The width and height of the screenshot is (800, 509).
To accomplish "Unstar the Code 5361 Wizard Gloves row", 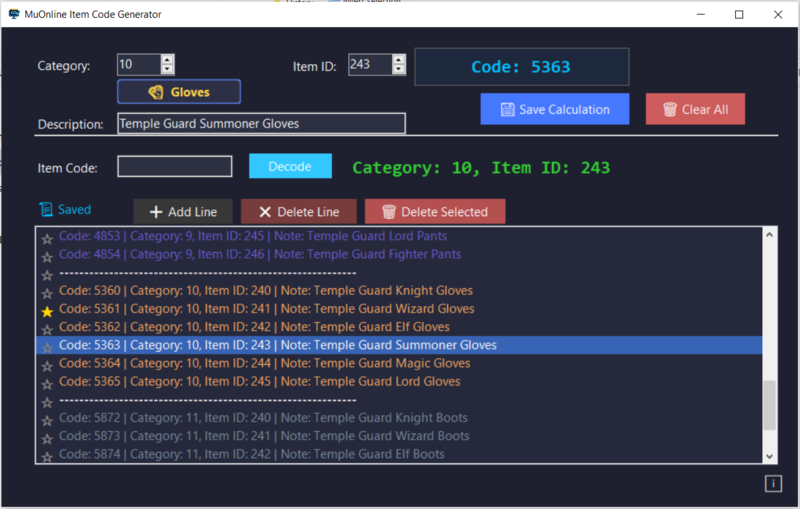I will [x=47, y=311].
